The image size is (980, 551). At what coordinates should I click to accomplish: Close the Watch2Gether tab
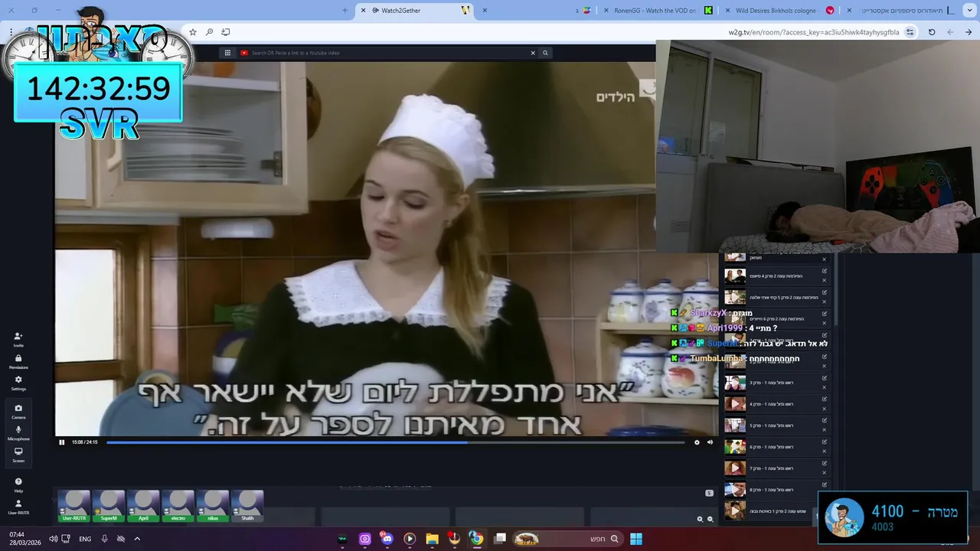[x=364, y=10]
